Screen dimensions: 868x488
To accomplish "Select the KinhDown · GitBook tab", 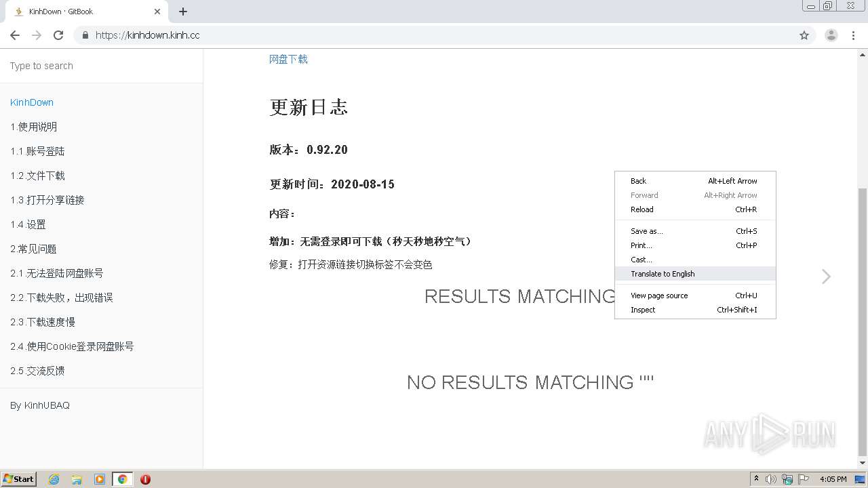I will [x=87, y=12].
